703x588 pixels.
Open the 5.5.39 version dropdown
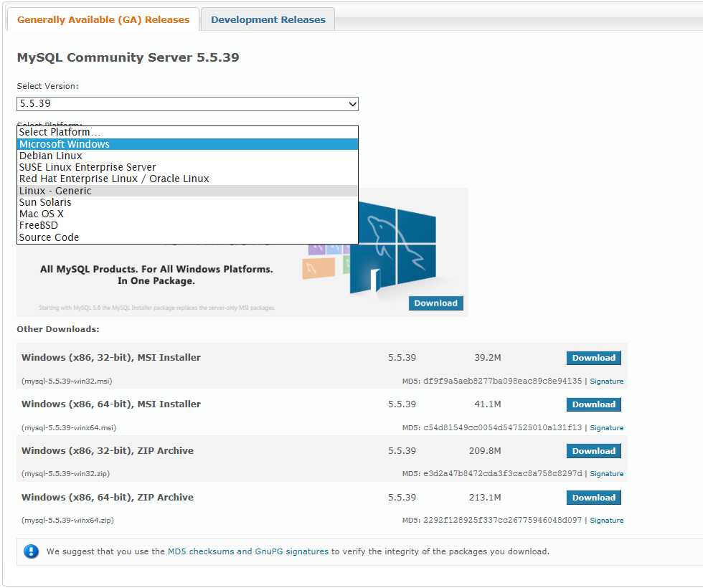(x=187, y=103)
